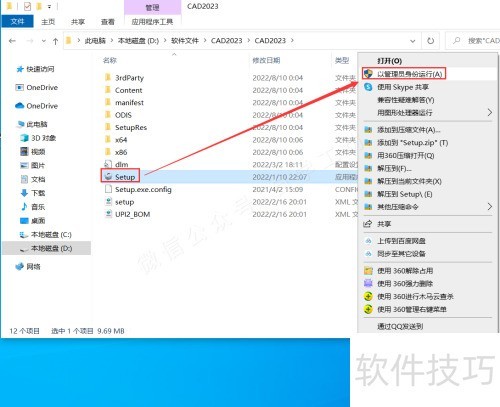This screenshot has width=500, height=407.
Task: Expand path chevron after 此电脑
Action: coord(112,41)
